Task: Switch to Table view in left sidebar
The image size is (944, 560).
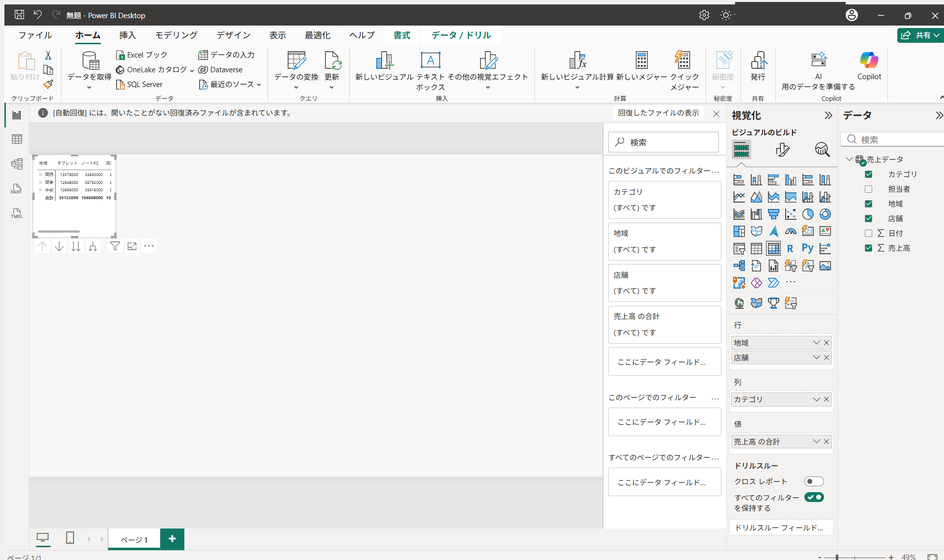Action: pos(17,139)
